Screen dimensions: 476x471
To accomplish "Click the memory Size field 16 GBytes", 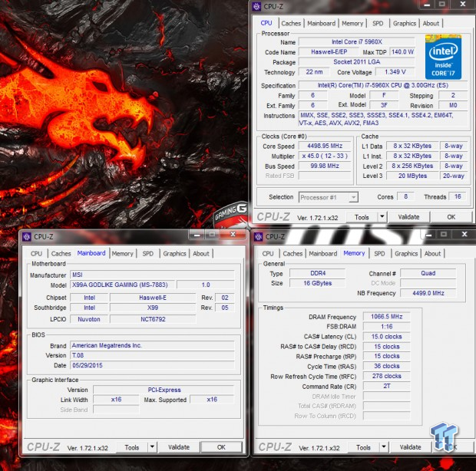I will click(x=318, y=283).
